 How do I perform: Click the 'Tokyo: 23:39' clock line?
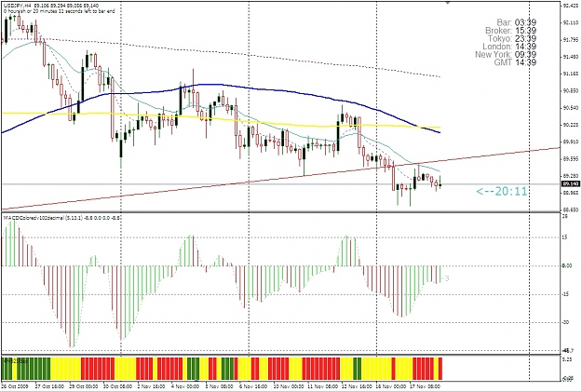click(x=512, y=38)
